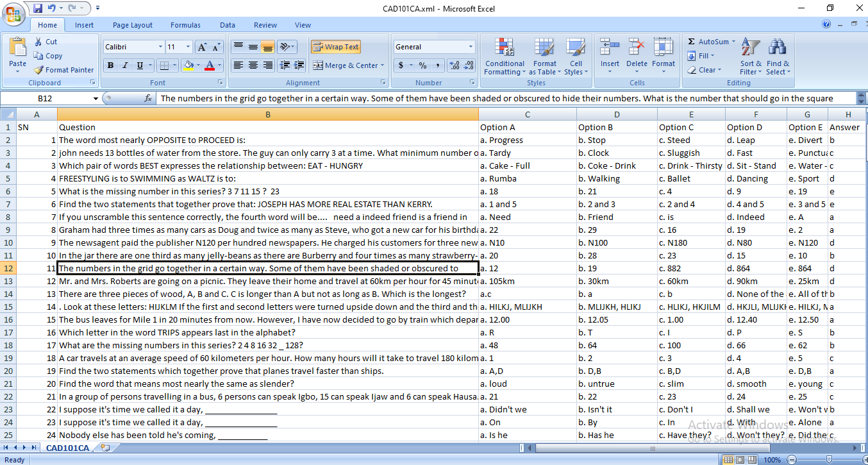This screenshot has width=868, height=465.
Task: Expand the General number format dropdown
Action: (471, 47)
